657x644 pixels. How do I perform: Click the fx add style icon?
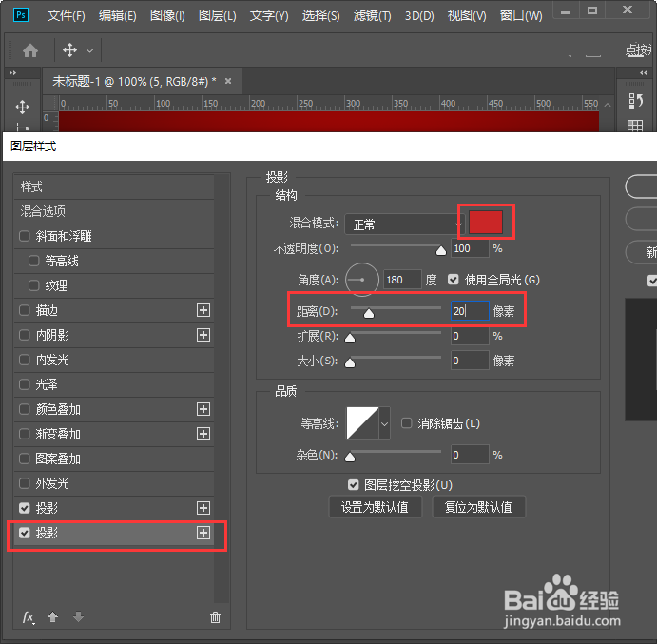click(29, 617)
